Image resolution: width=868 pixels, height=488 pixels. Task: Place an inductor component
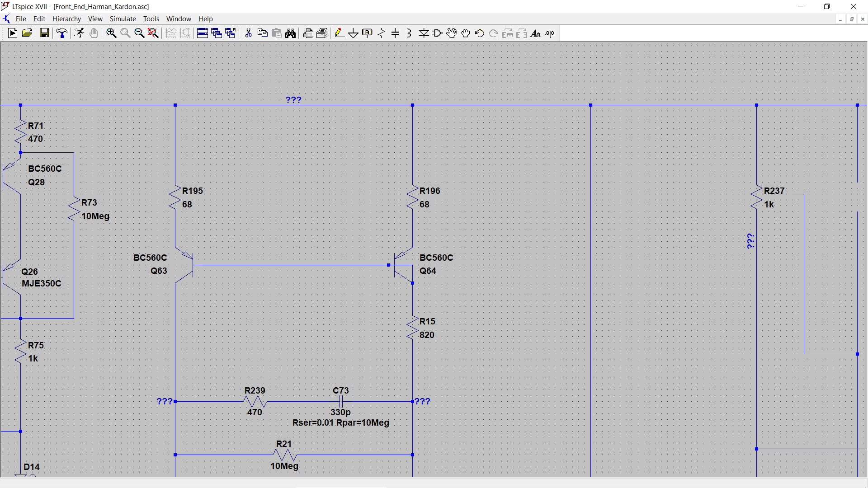[409, 33]
